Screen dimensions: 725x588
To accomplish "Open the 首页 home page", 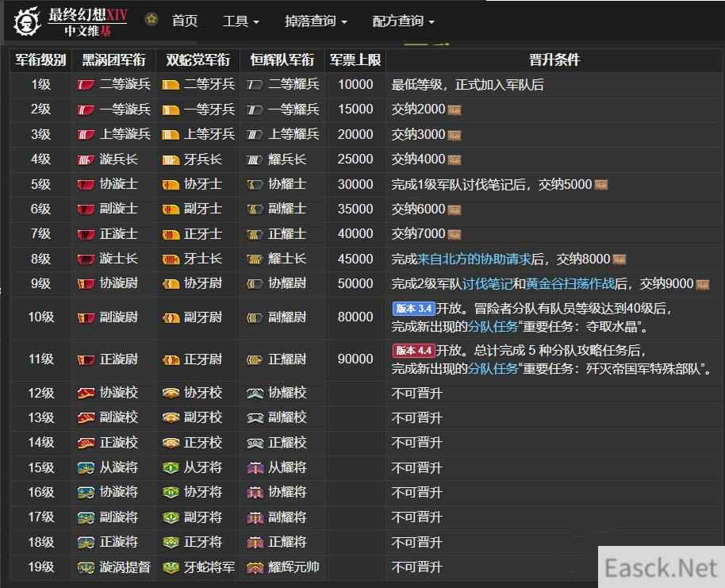I will pyautogui.click(x=185, y=21).
